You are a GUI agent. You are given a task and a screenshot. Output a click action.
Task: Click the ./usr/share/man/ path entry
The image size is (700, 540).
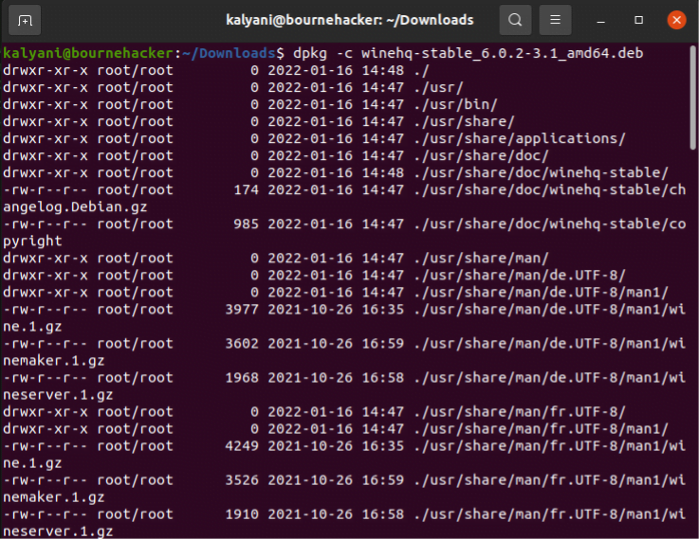click(481, 258)
